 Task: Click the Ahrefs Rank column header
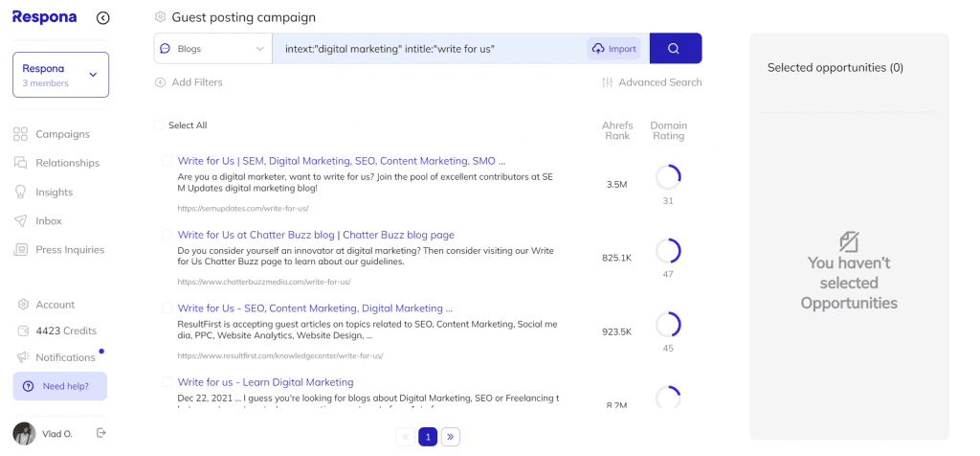(x=617, y=130)
